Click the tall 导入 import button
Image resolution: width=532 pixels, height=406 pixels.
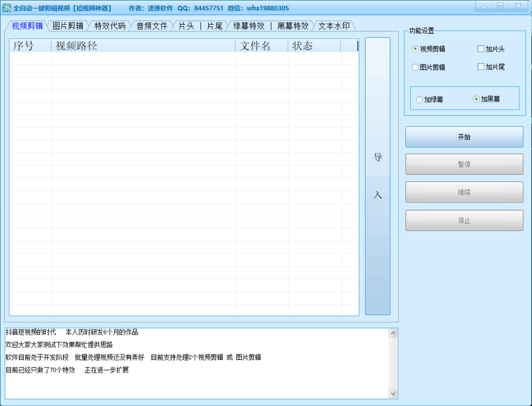coord(378,176)
